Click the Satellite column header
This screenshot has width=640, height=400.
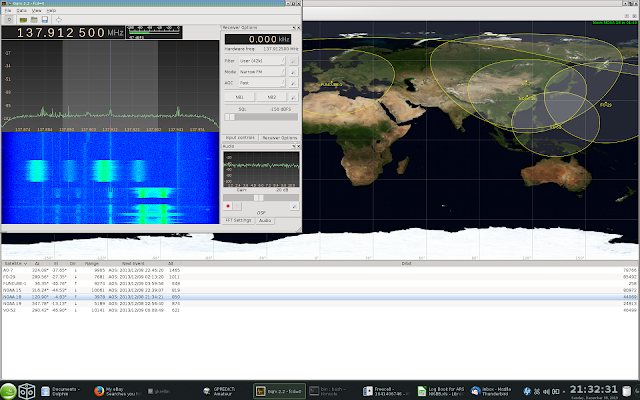(12, 263)
